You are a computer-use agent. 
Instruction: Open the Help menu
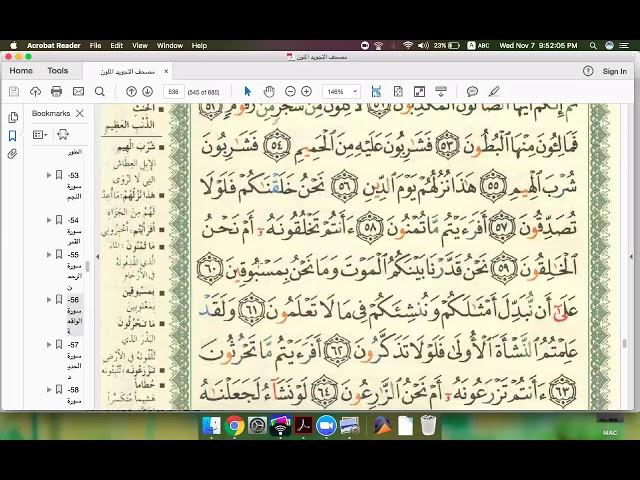pos(199,45)
